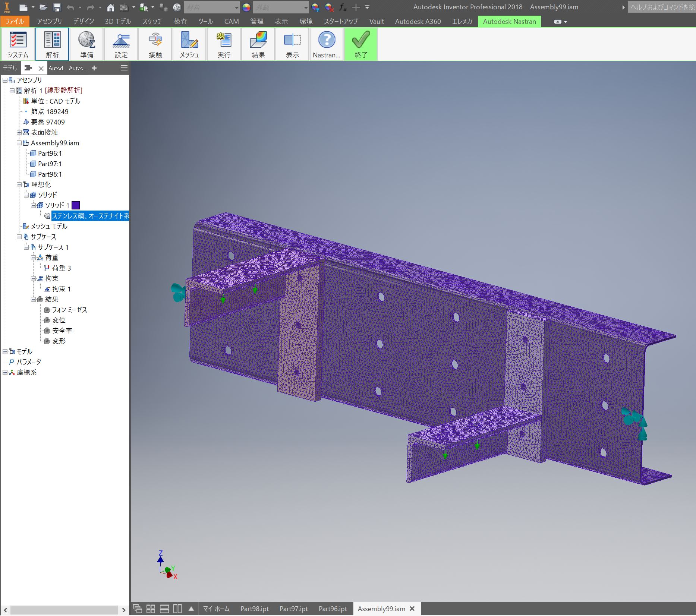Click the Save icon in quick access toolbar

tap(57, 7)
